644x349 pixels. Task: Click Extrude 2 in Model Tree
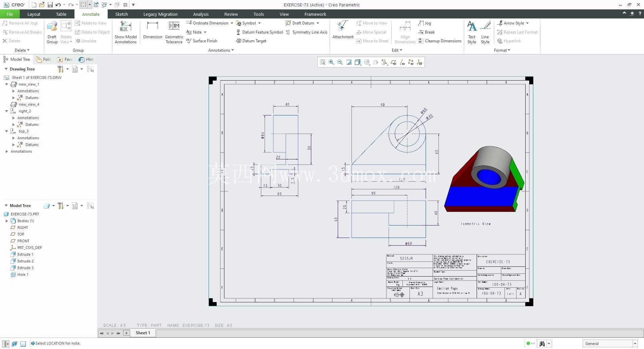pos(25,261)
